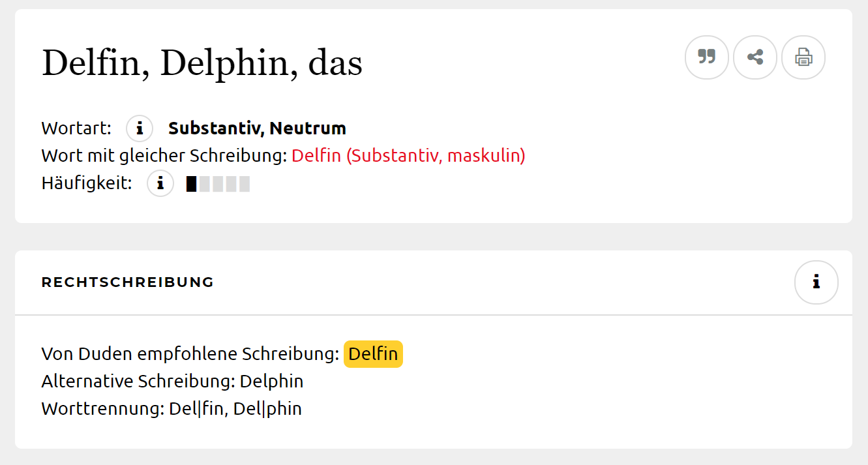
Task: Click the printer symbol in the header row
Action: click(803, 57)
